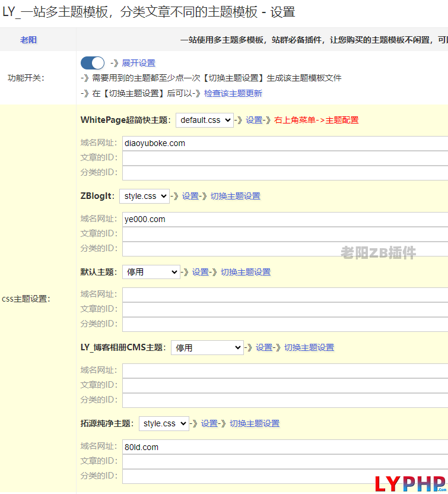This screenshot has height=494, width=448.
Task: Click 设置 link for WhitePage theme
Action: click(254, 120)
